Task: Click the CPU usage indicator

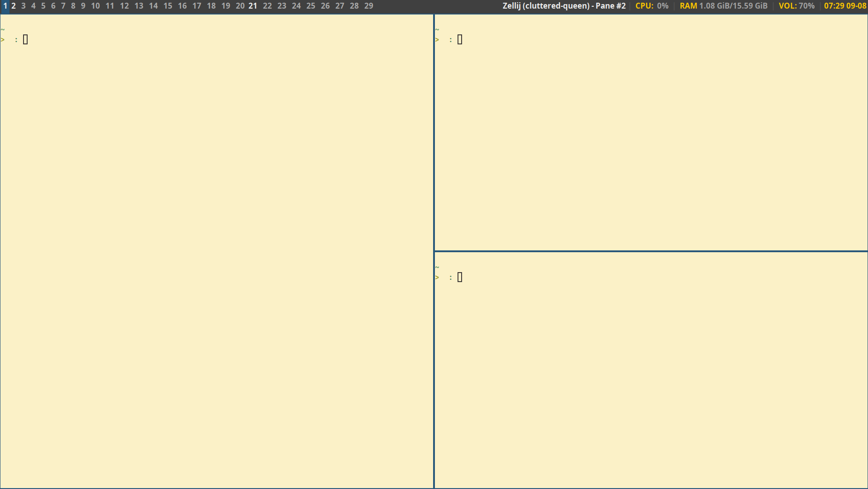Action: pos(652,6)
